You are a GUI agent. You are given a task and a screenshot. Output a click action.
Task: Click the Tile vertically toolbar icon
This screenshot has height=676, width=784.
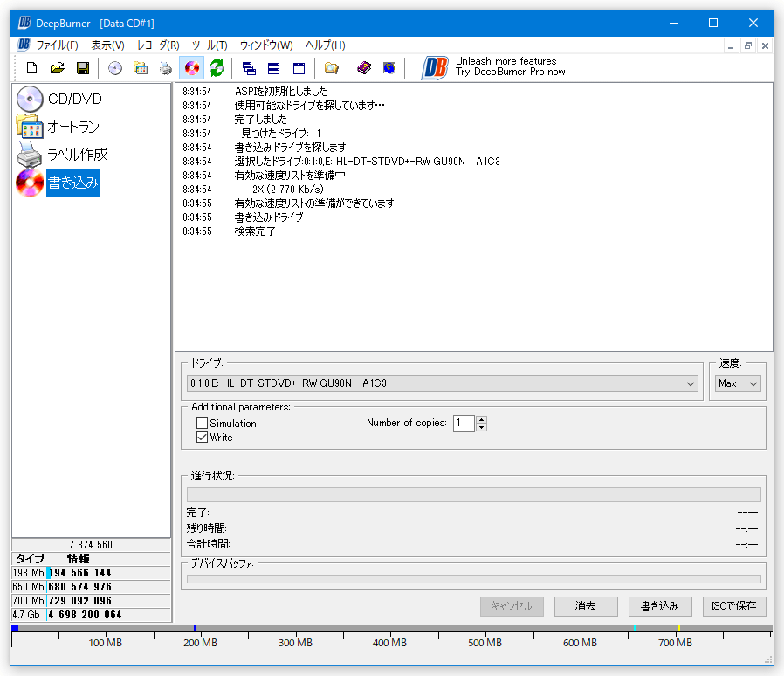299,68
